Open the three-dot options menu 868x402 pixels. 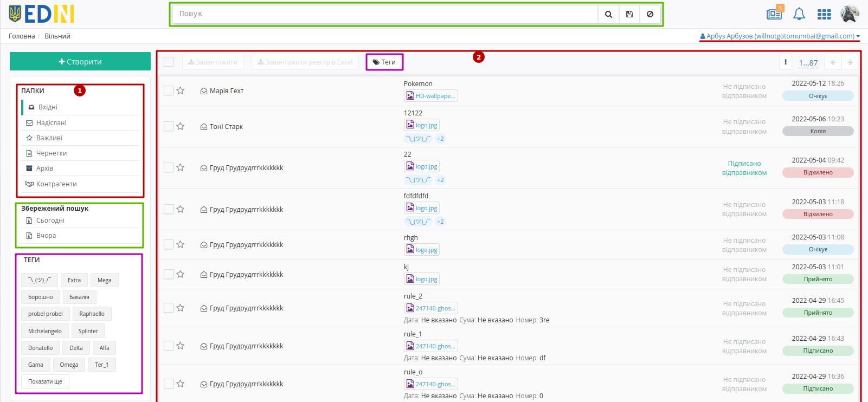click(785, 62)
